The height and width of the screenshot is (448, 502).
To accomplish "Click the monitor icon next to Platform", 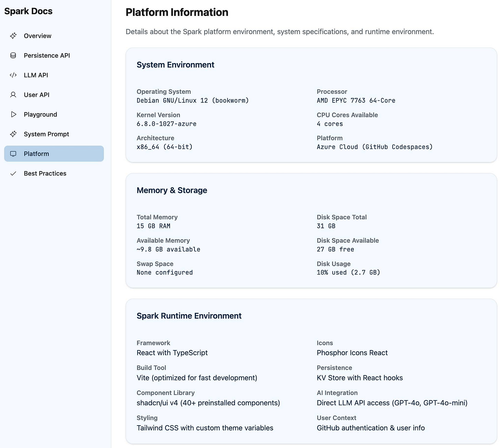I will pos(13,154).
